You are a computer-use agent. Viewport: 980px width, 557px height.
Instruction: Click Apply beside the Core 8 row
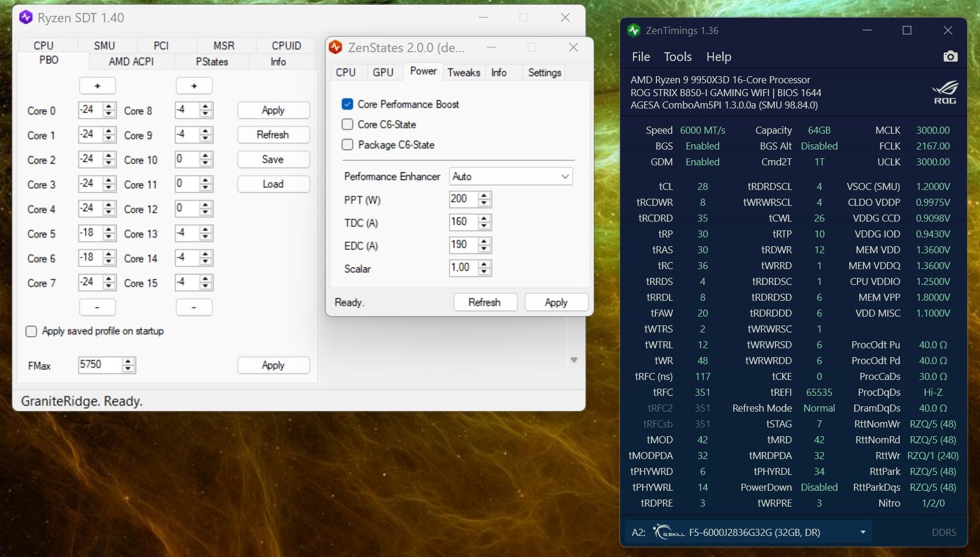[x=273, y=110]
